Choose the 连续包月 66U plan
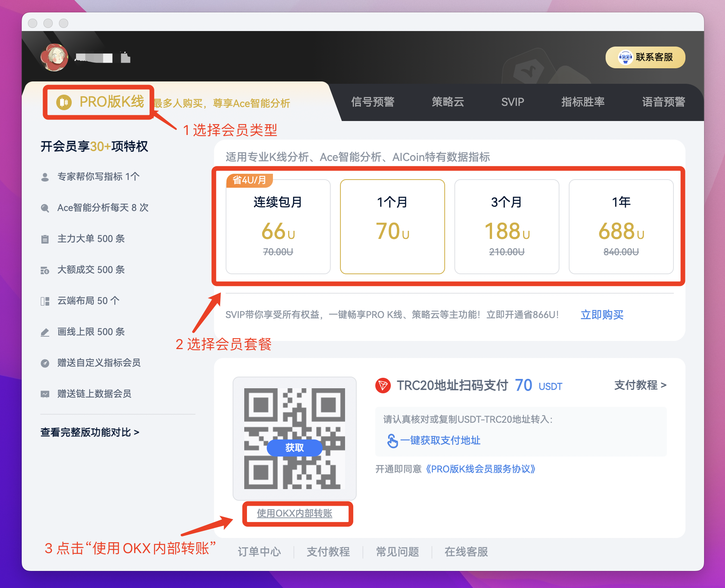Viewport: 725px width, 588px height. (x=278, y=227)
